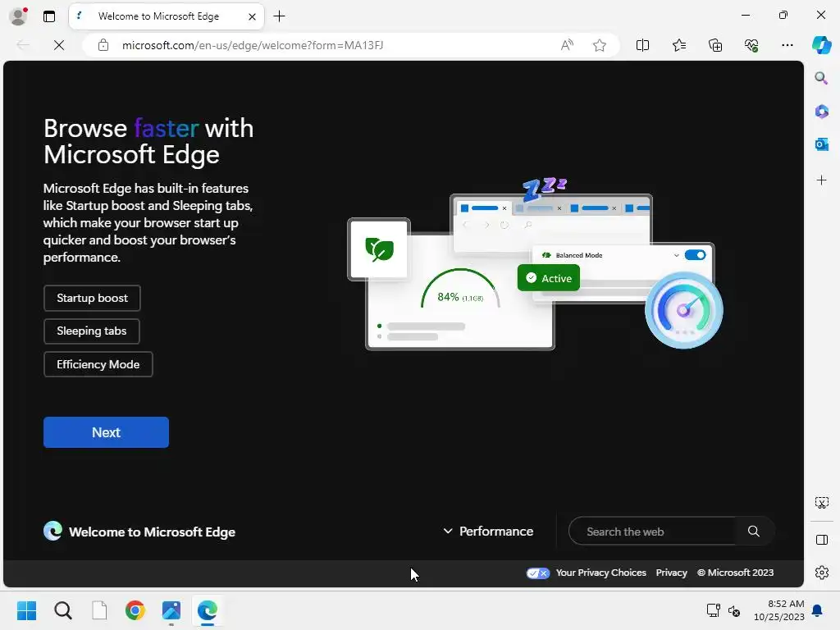Open Browser essentials heart icon
Image resolution: width=840 pixels, height=630 pixels.
click(x=751, y=46)
